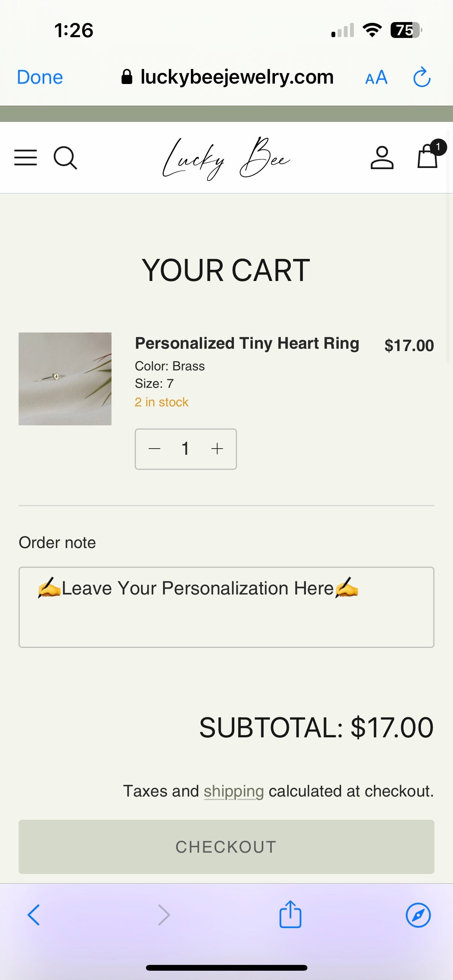Reload the page with refresh icon
Viewport: 453px width, 980px height.
(422, 77)
